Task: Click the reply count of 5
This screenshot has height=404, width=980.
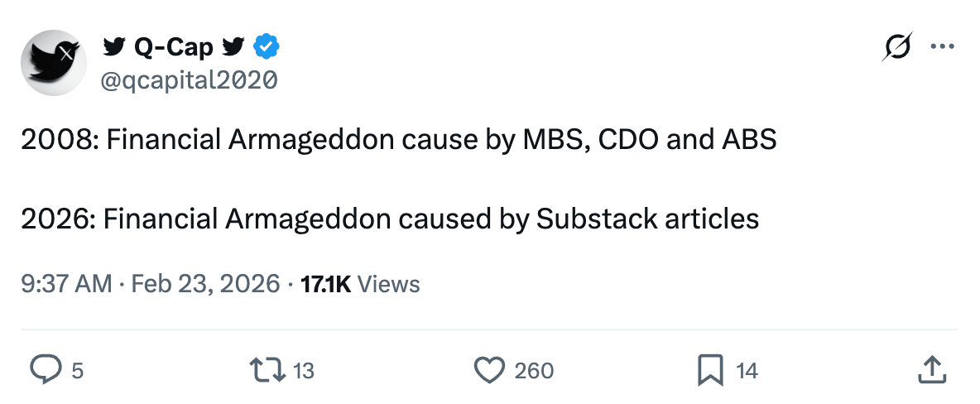Action: click(77, 371)
